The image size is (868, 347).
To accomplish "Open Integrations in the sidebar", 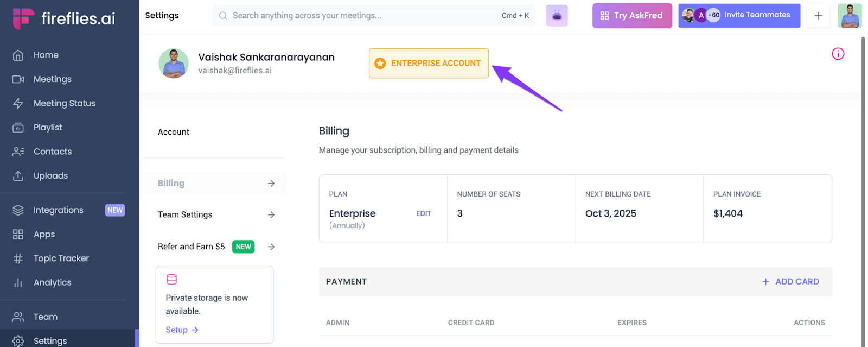I will coord(58,210).
